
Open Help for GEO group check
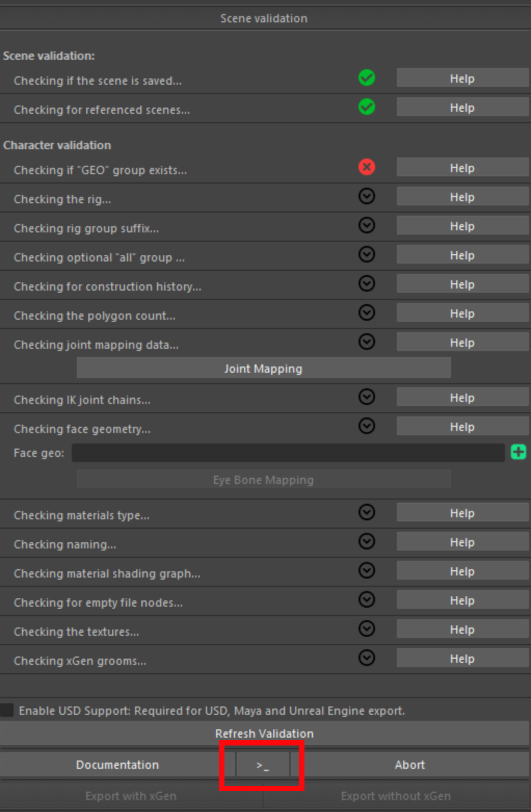(462, 168)
